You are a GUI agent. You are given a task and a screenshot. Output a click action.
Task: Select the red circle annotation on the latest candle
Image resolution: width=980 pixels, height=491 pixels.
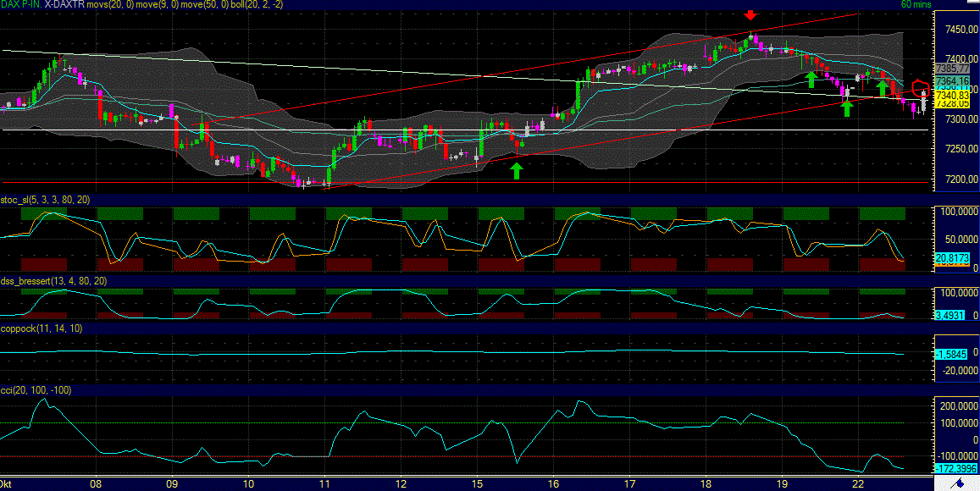[x=922, y=88]
